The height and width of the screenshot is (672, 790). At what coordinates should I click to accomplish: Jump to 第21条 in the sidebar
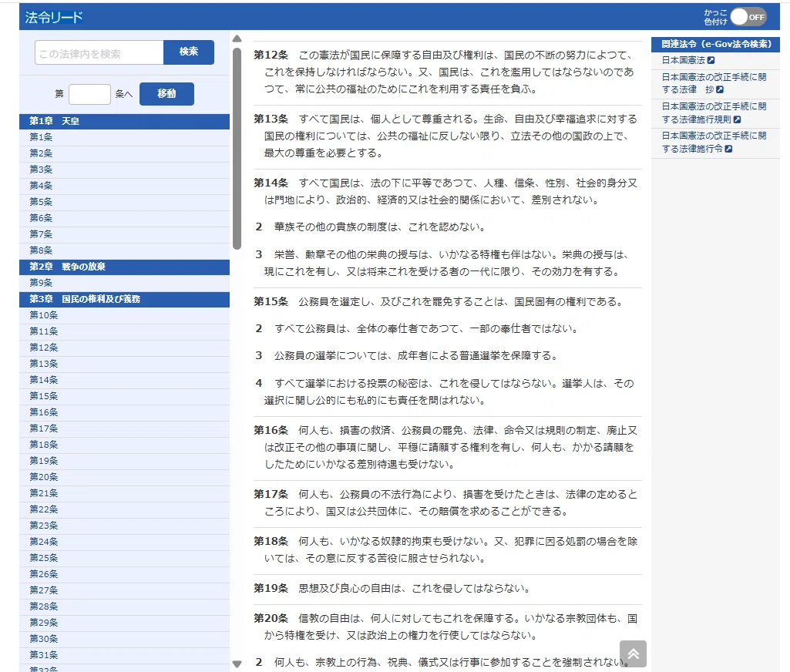(x=124, y=492)
